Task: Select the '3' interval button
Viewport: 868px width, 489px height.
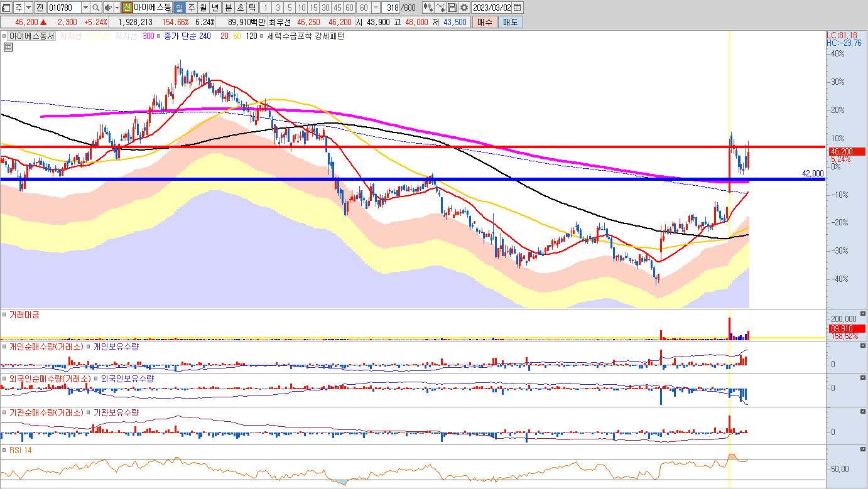Action: (277, 8)
